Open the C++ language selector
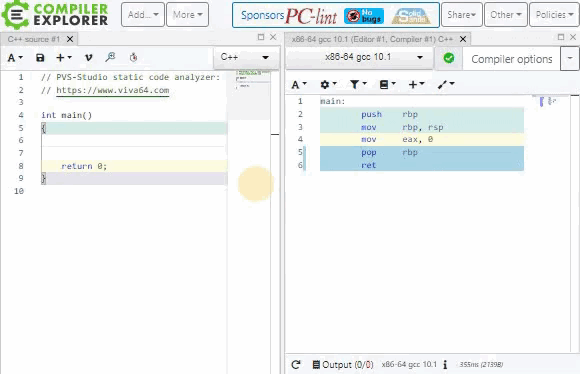 tap(245, 57)
